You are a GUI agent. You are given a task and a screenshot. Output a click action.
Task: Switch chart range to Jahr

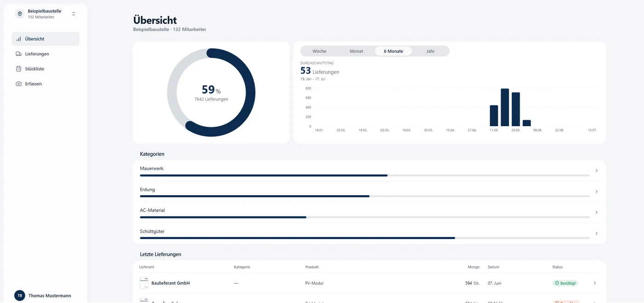[430, 51]
